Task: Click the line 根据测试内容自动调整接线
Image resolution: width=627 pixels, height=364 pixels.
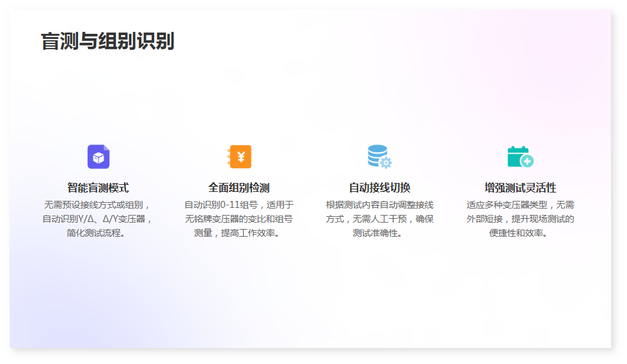Action: [x=379, y=205]
